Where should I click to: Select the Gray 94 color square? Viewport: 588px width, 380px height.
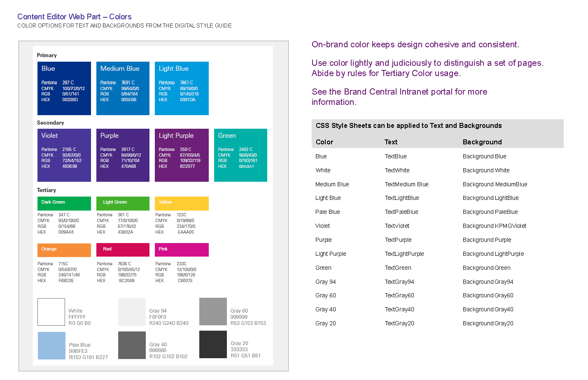click(132, 312)
